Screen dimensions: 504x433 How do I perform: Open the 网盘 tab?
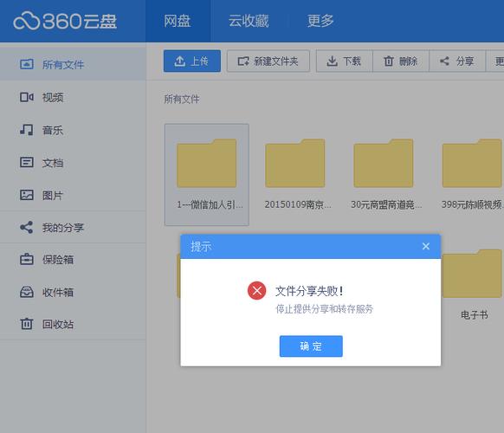178,21
